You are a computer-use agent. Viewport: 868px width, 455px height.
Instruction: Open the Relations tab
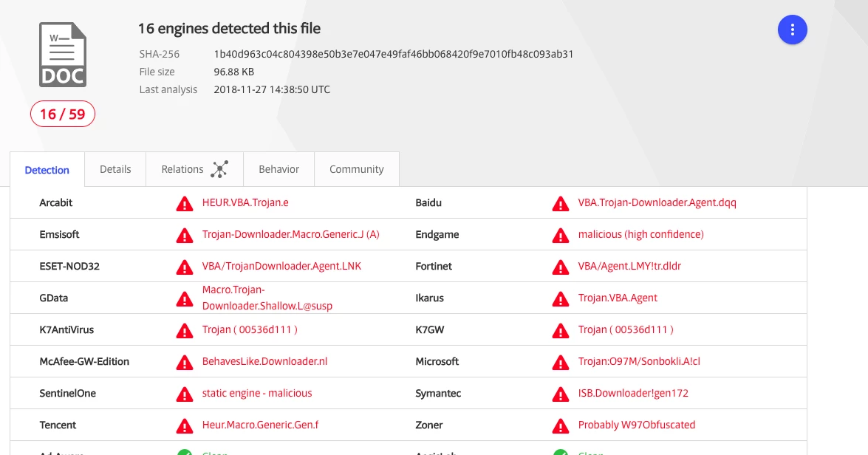(x=194, y=169)
